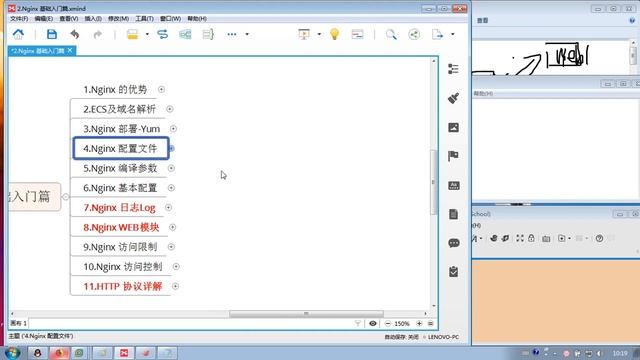Screen dimensions: 640x360
Task: Expand the 8.Nginx WEB模块 topic
Action: pyautogui.click(x=173, y=227)
